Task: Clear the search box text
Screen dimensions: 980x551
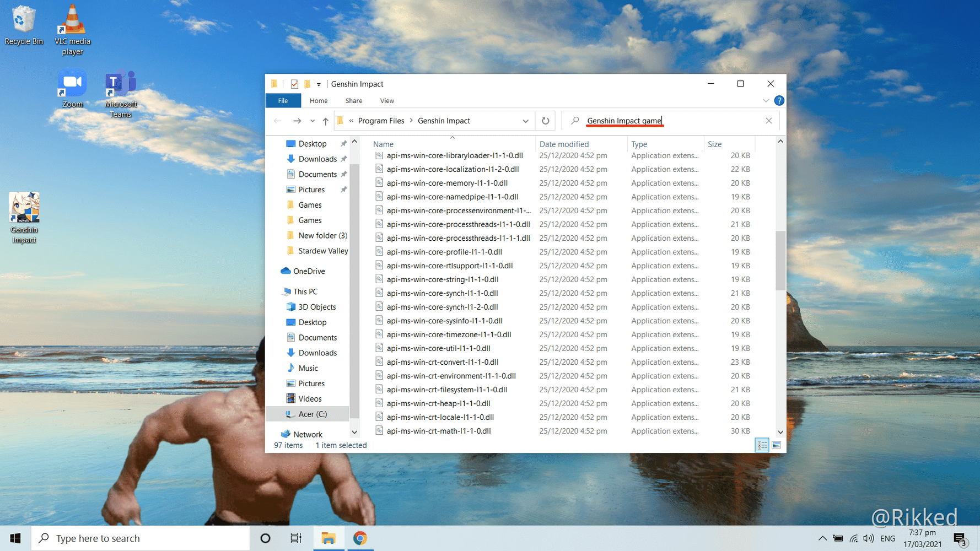Action: [769, 121]
